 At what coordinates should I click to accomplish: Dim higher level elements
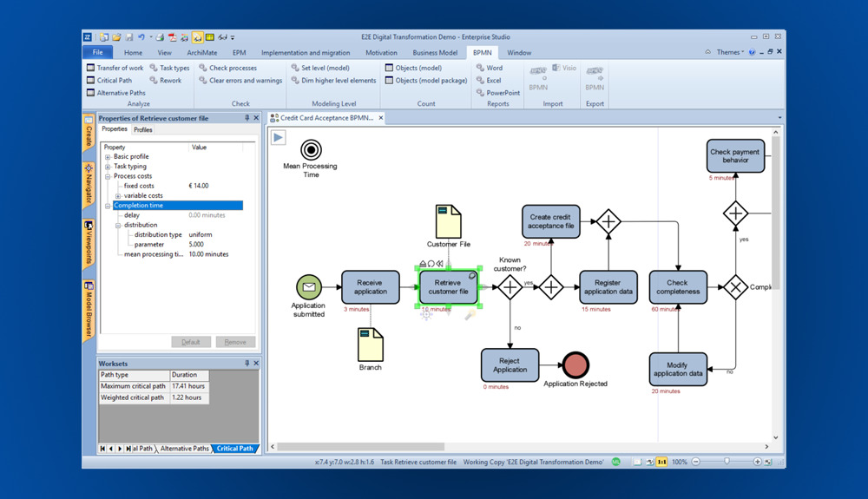(x=334, y=80)
